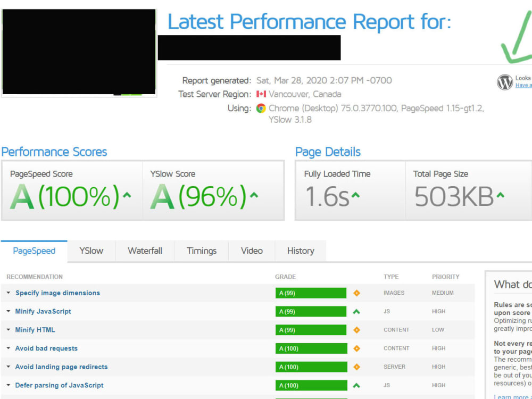Click green trend arrow for Defer parsing
Screen dimensions: 532x399
pyautogui.click(x=356, y=385)
